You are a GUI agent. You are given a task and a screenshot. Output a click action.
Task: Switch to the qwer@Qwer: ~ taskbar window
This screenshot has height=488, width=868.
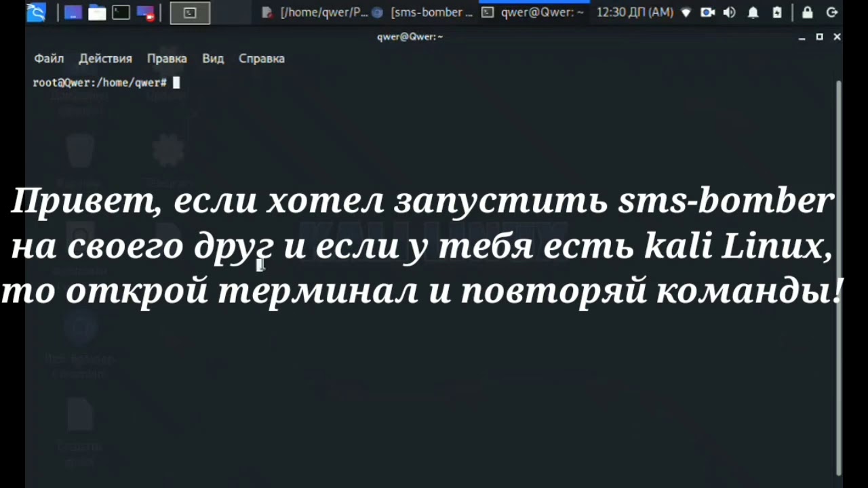coord(533,12)
